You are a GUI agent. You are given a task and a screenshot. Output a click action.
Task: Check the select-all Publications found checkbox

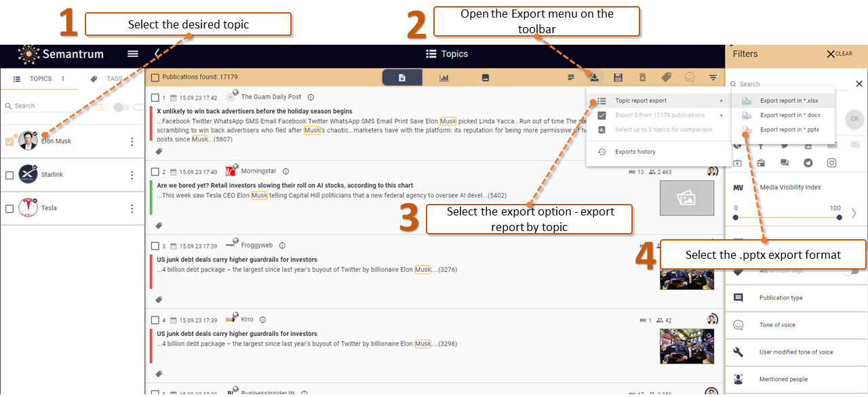(x=155, y=78)
